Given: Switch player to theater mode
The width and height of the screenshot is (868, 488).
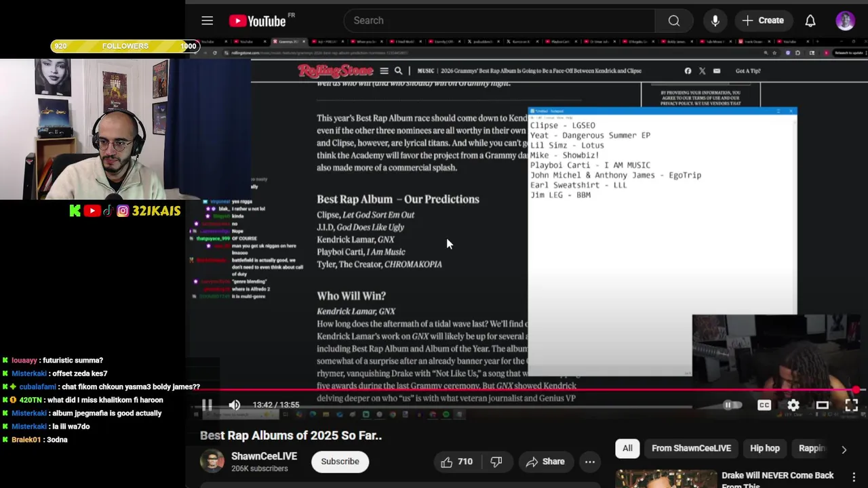Looking at the screenshot, I should point(822,405).
